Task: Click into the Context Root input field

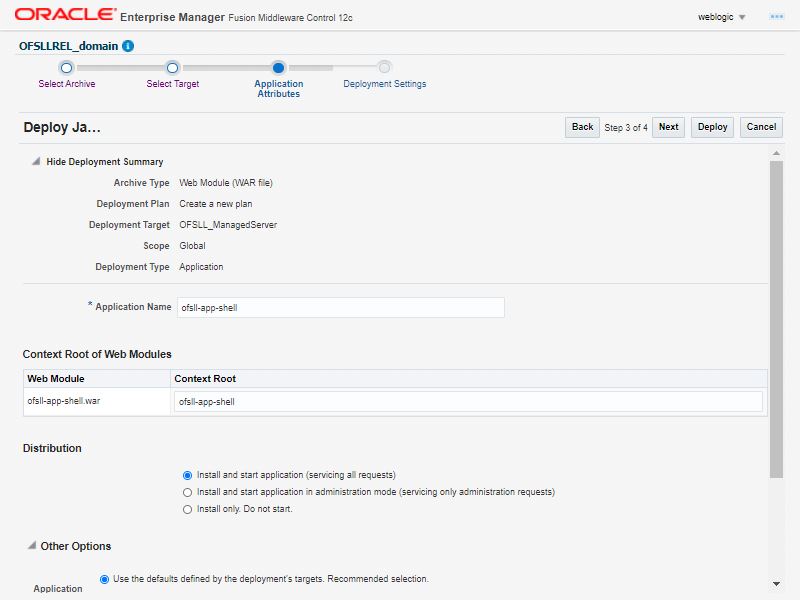Action: click(x=468, y=402)
